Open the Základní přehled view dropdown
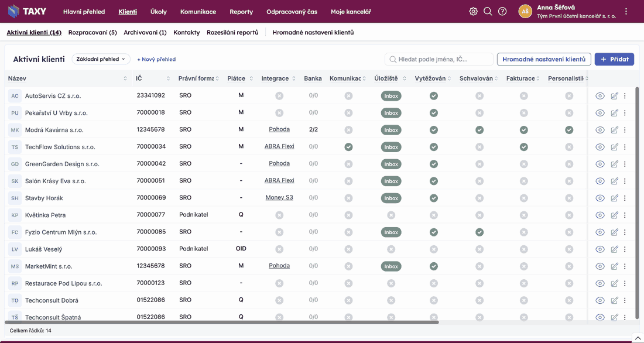The height and width of the screenshot is (343, 644). (101, 59)
